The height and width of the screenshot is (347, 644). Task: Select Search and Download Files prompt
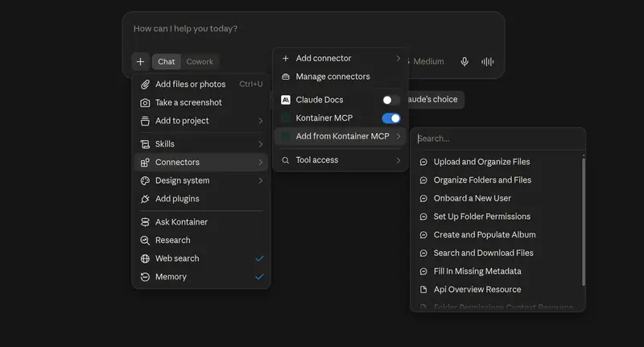(497, 253)
